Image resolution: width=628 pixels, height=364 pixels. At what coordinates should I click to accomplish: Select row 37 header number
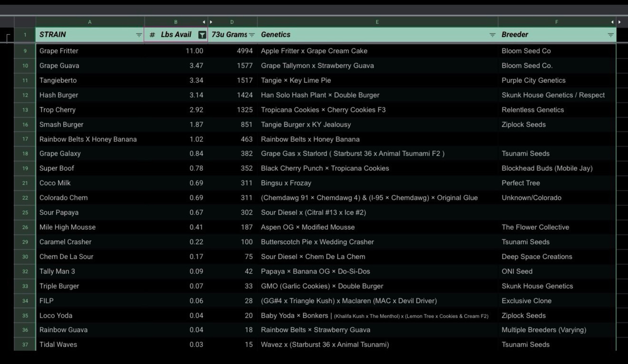tap(25, 345)
